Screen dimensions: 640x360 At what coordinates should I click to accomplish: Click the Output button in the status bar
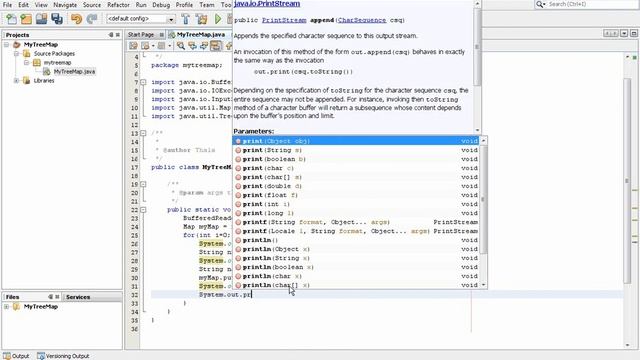coord(16,356)
